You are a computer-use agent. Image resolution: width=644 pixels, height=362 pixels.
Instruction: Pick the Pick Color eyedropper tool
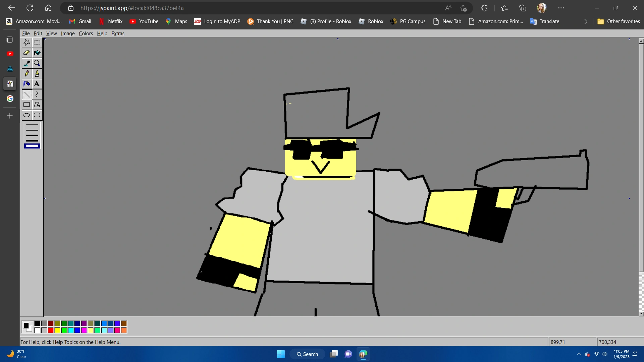point(27,63)
